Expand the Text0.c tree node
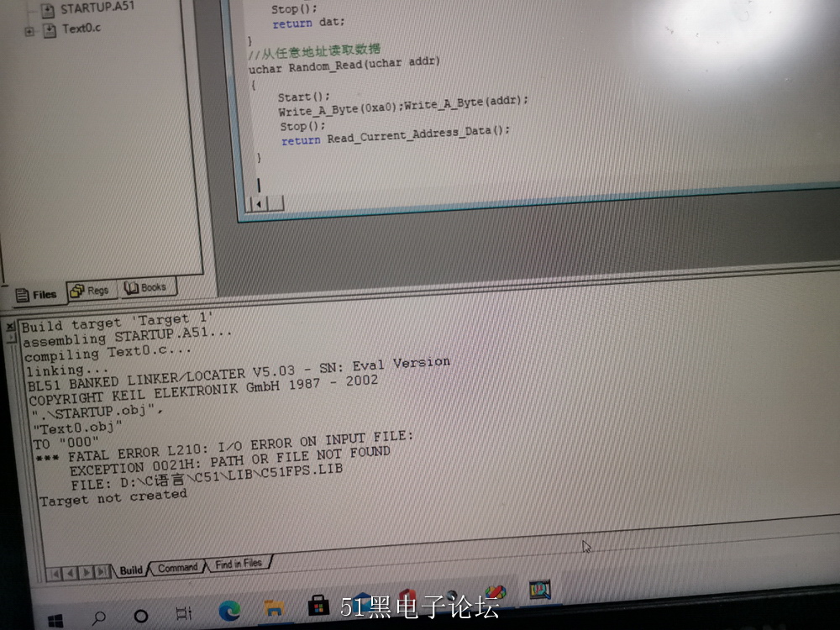 tap(29, 32)
